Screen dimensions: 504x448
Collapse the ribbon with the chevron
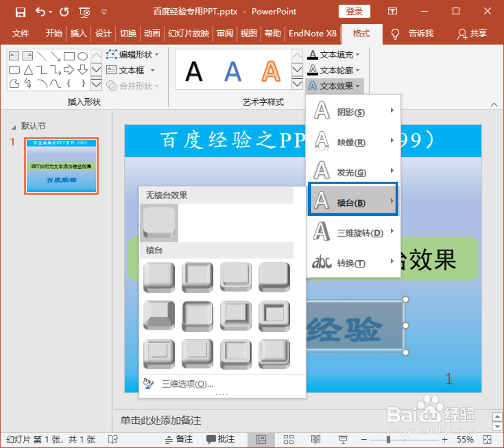[x=494, y=105]
